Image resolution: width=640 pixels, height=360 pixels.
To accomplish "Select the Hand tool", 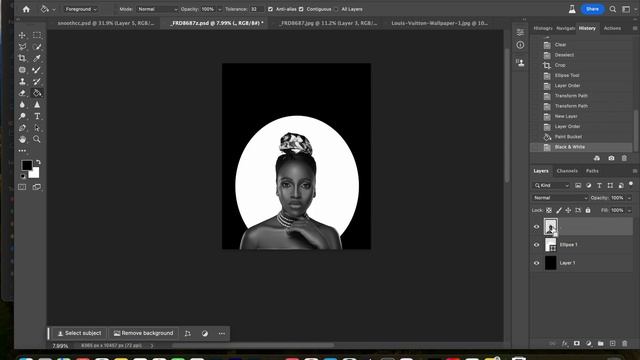I will (22, 139).
